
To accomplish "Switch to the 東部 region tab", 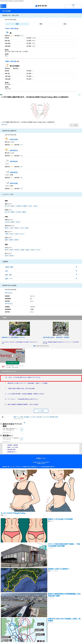I will (x=41, y=24).
